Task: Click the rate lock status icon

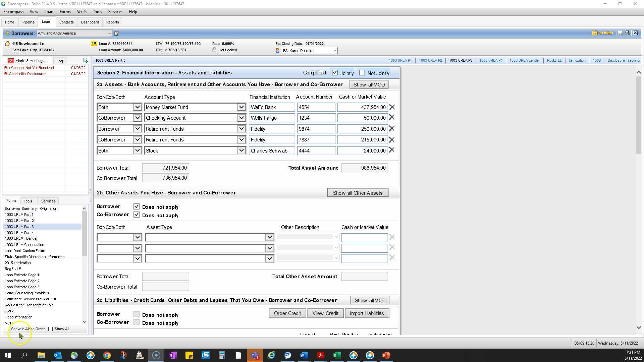Action: click(214, 50)
